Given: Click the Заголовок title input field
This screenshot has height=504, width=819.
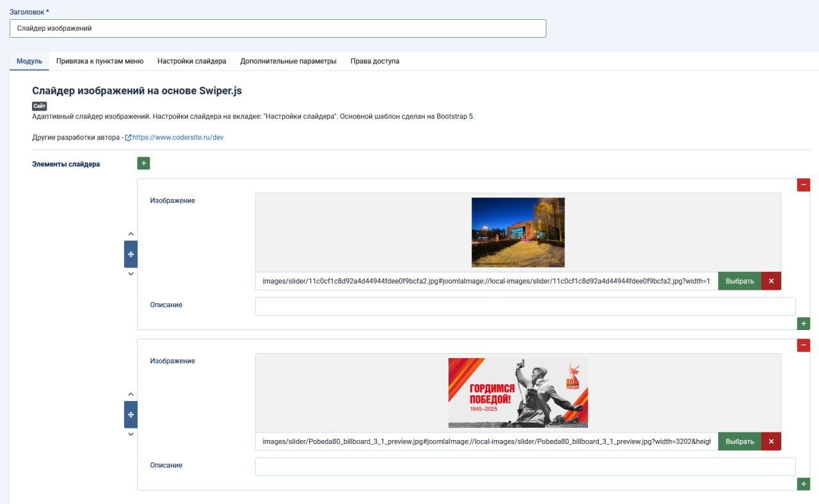Looking at the screenshot, I should point(276,28).
